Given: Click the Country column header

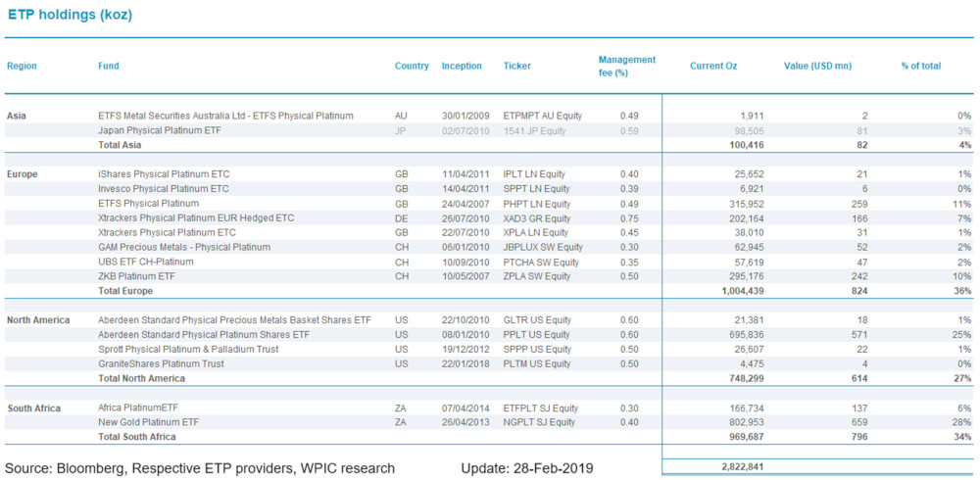Looking at the screenshot, I should click(412, 67).
